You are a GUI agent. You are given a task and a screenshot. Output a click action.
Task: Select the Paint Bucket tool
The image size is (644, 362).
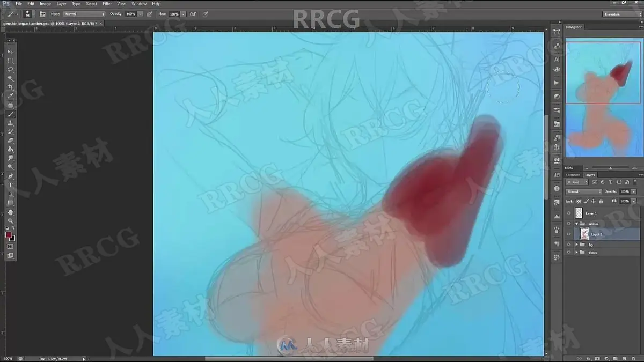coord(11,150)
